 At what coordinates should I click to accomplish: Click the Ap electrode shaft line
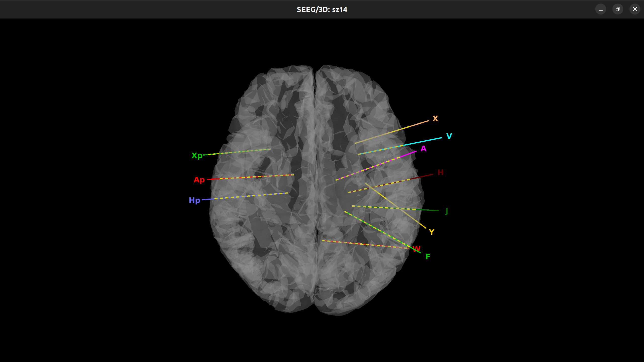pyautogui.click(x=251, y=177)
